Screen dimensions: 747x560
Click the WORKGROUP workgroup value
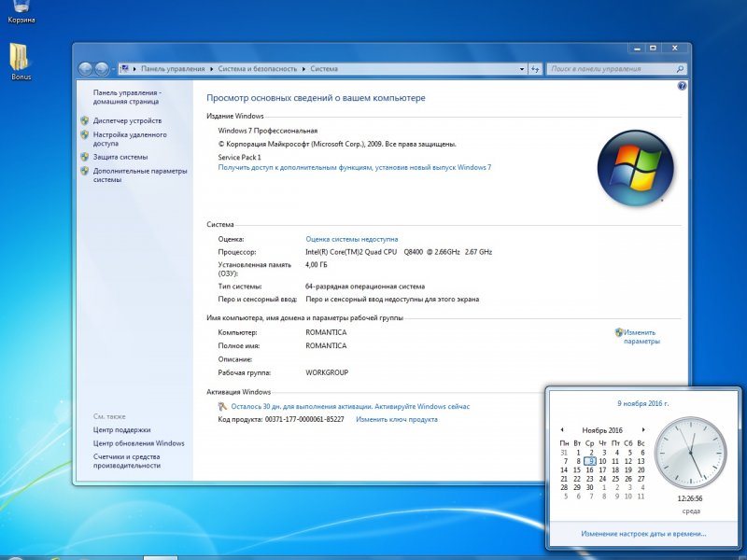pyautogui.click(x=327, y=372)
